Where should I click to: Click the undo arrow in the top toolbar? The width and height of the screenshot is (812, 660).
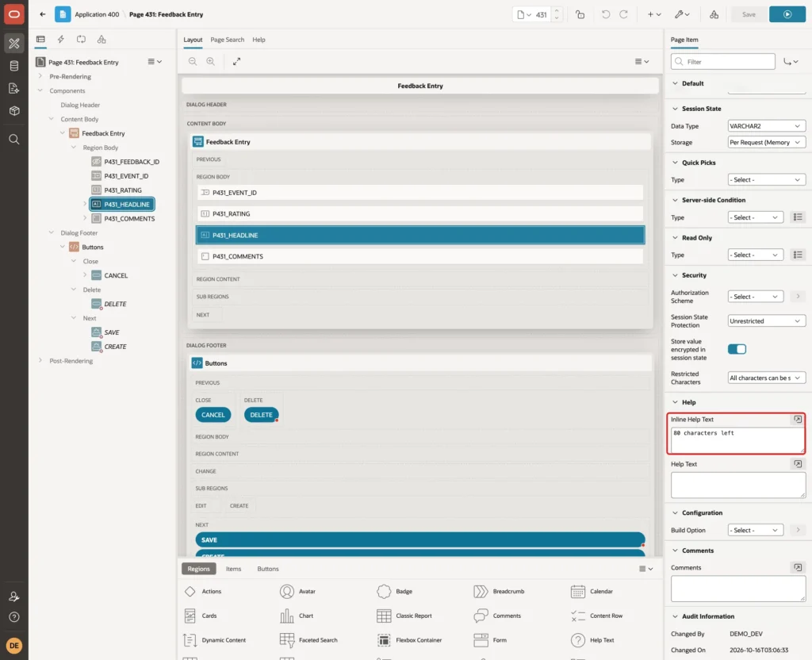[x=605, y=14]
